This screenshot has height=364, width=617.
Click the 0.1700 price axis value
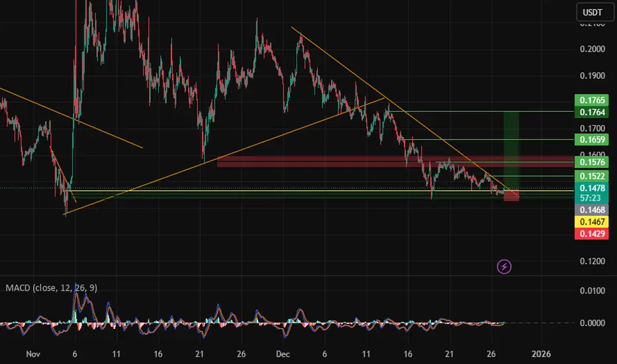pyautogui.click(x=593, y=128)
